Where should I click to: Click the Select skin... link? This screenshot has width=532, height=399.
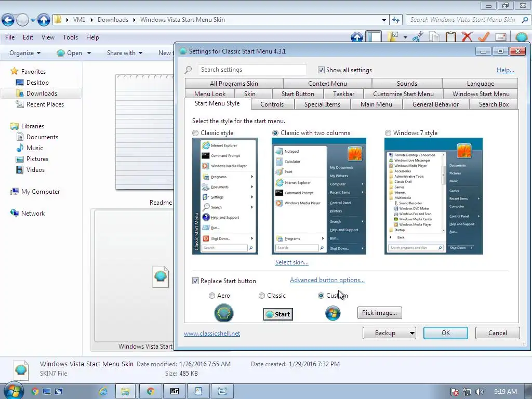coord(292,262)
